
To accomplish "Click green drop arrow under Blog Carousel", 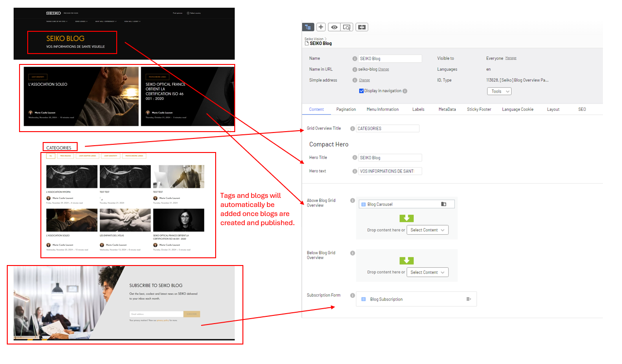I will 406,219.
